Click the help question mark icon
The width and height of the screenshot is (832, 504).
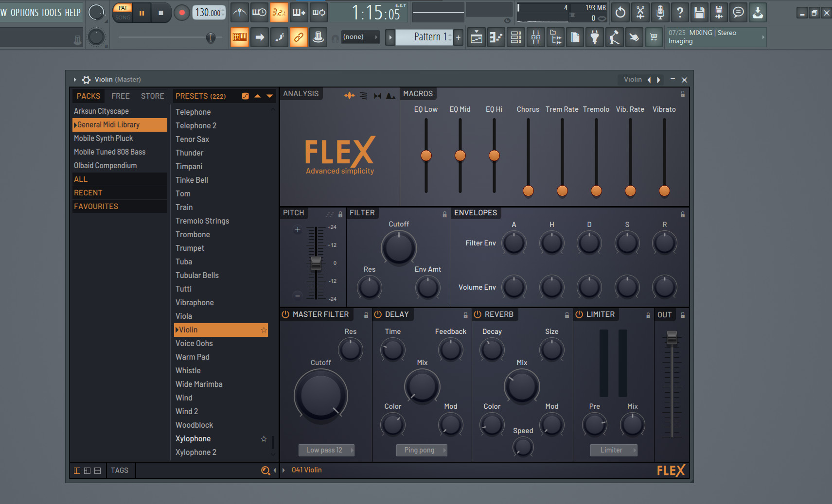tap(680, 13)
